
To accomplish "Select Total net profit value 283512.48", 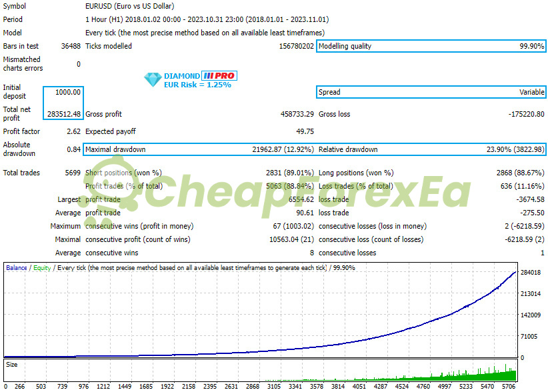I will [x=64, y=114].
